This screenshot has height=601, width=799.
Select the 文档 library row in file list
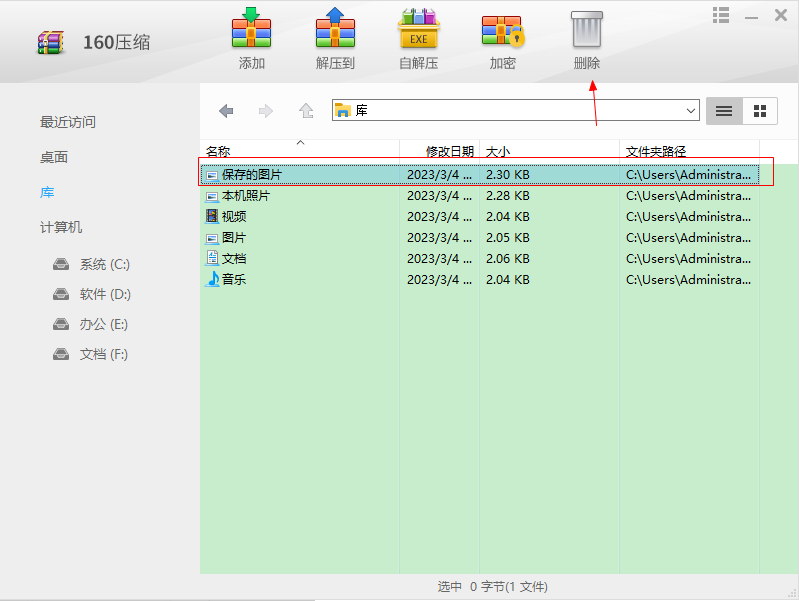click(x=480, y=258)
